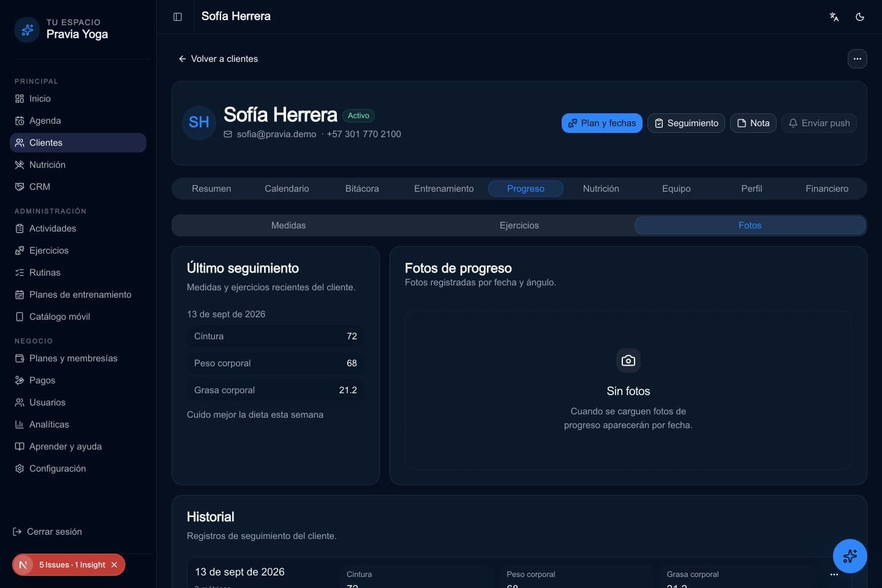Image resolution: width=882 pixels, height=588 pixels.
Task: Click the Enviar push button
Action: [x=819, y=123]
